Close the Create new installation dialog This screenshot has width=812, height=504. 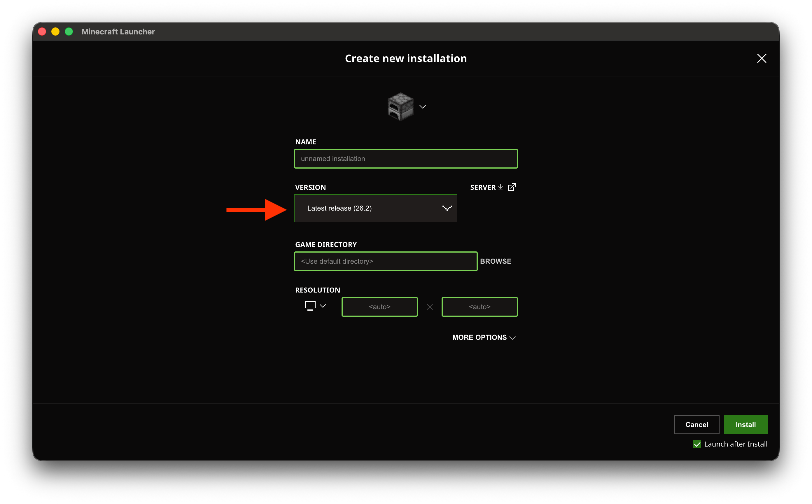[762, 58]
